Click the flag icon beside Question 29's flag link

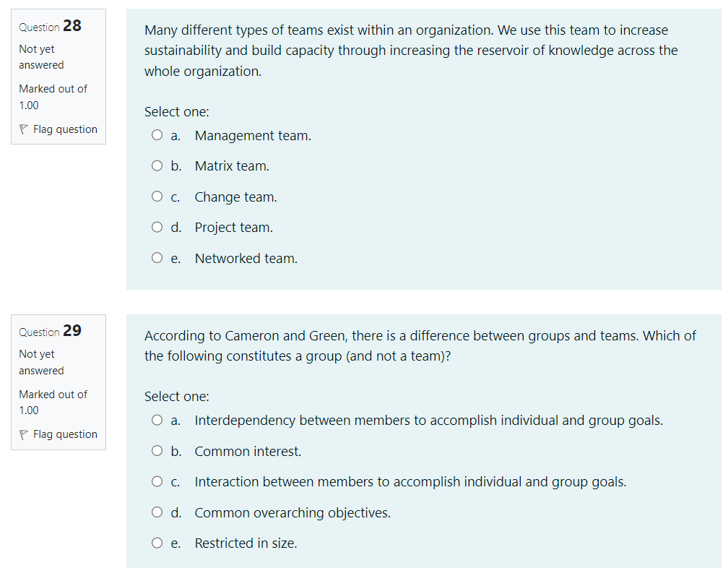(22, 434)
